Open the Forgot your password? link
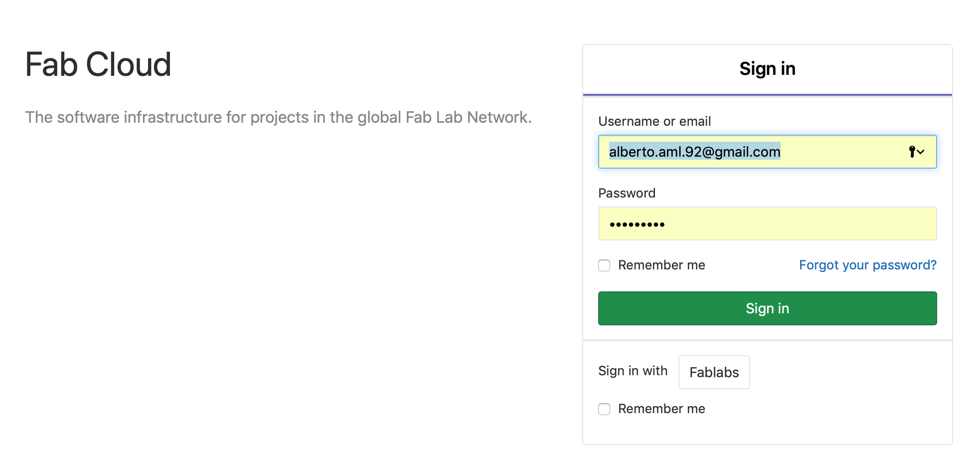This screenshot has height=473, width=980. tap(867, 265)
